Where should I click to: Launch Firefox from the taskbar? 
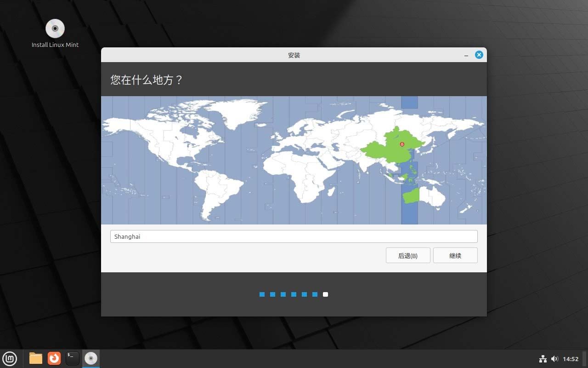pyautogui.click(x=54, y=358)
